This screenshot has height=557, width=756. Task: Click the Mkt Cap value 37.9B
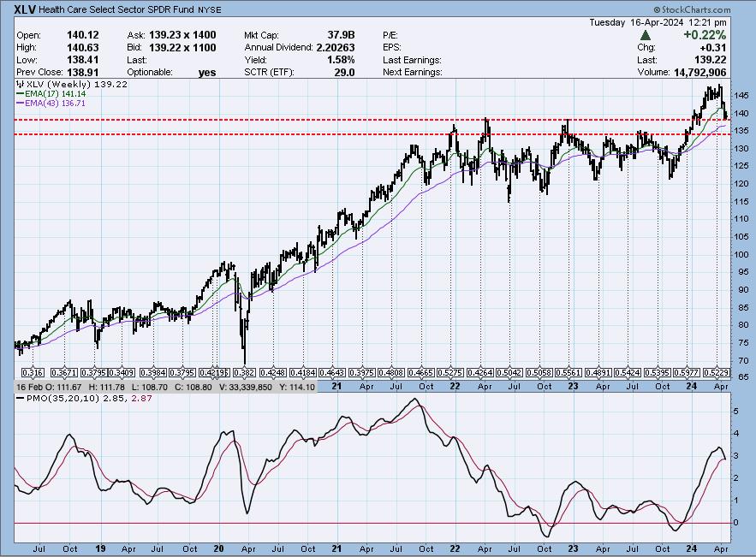[x=341, y=35]
